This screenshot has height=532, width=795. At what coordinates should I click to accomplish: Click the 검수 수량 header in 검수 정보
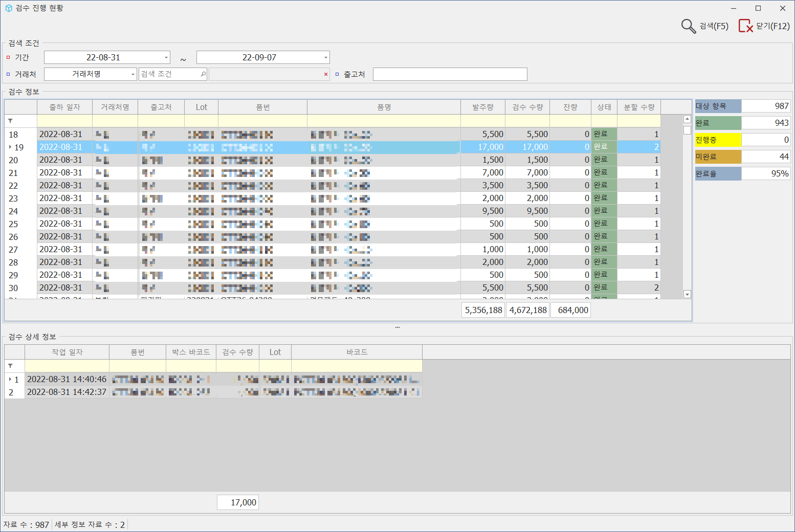click(527, 107)
